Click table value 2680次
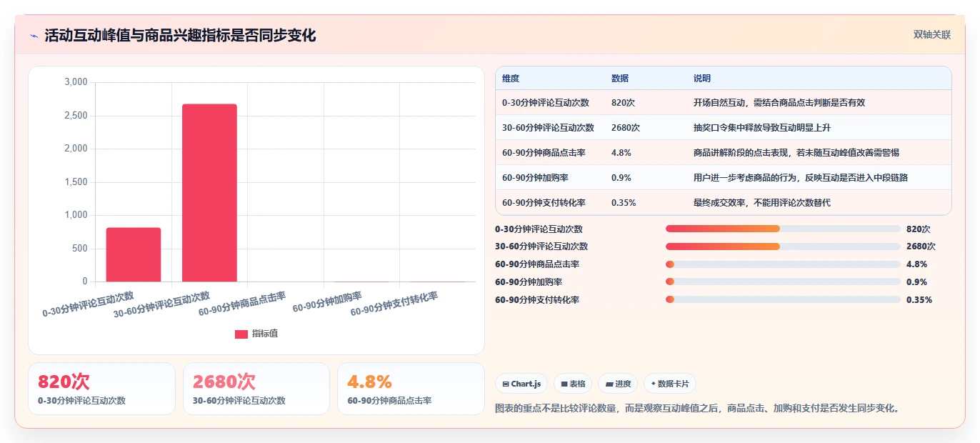This screenshot has height=443, width=980. coord(626,128)
